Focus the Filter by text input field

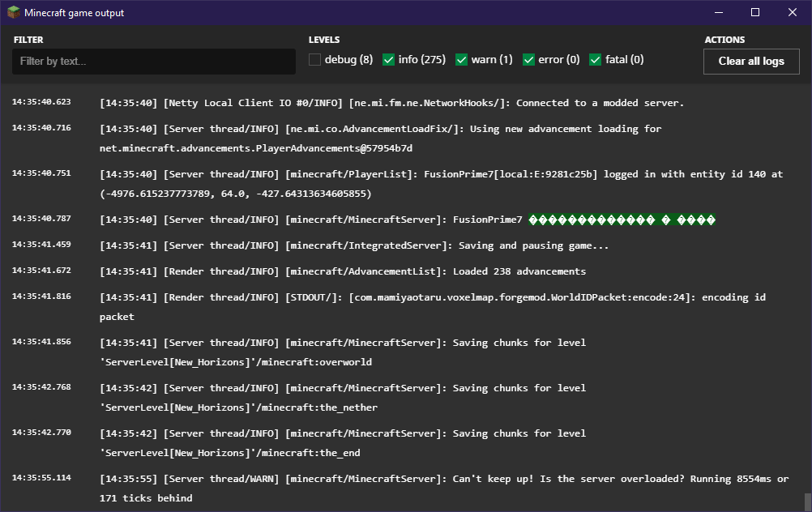pos(154,62)
